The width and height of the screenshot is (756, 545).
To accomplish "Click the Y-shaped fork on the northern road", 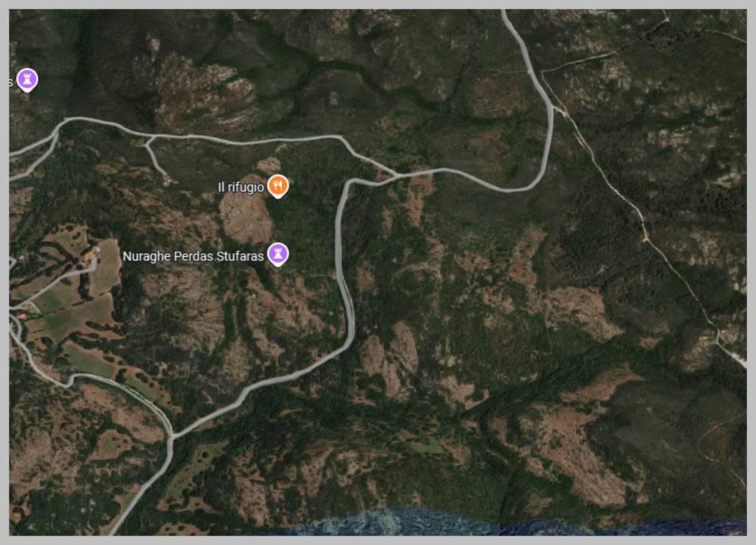I will 151,140.
